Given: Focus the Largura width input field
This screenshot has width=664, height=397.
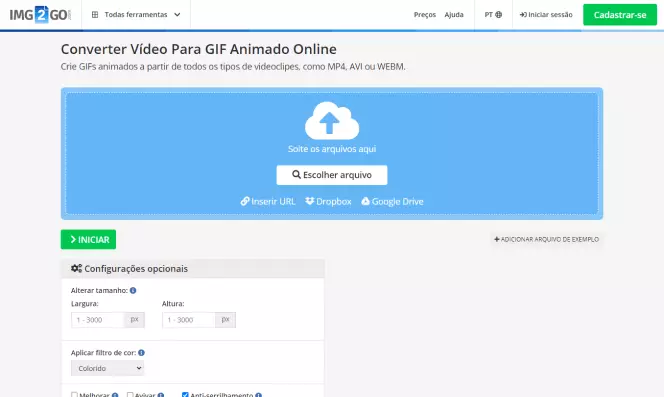Looking at the screenshot, I should tap(98, 320).
